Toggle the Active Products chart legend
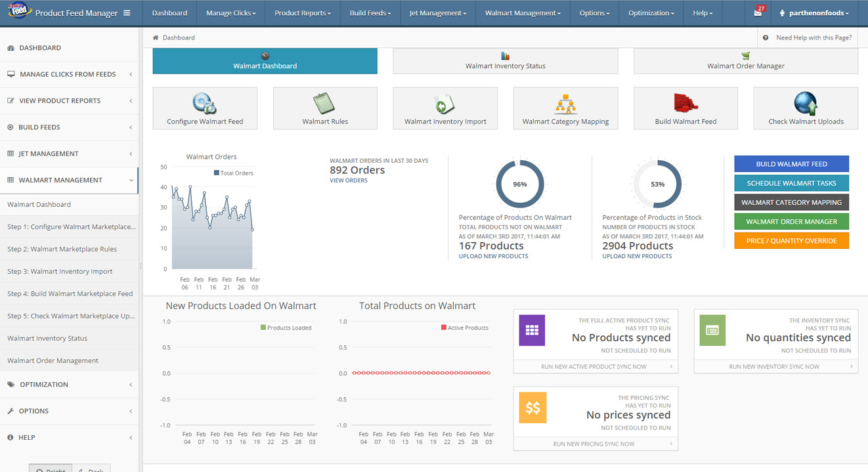 (465, 328)
